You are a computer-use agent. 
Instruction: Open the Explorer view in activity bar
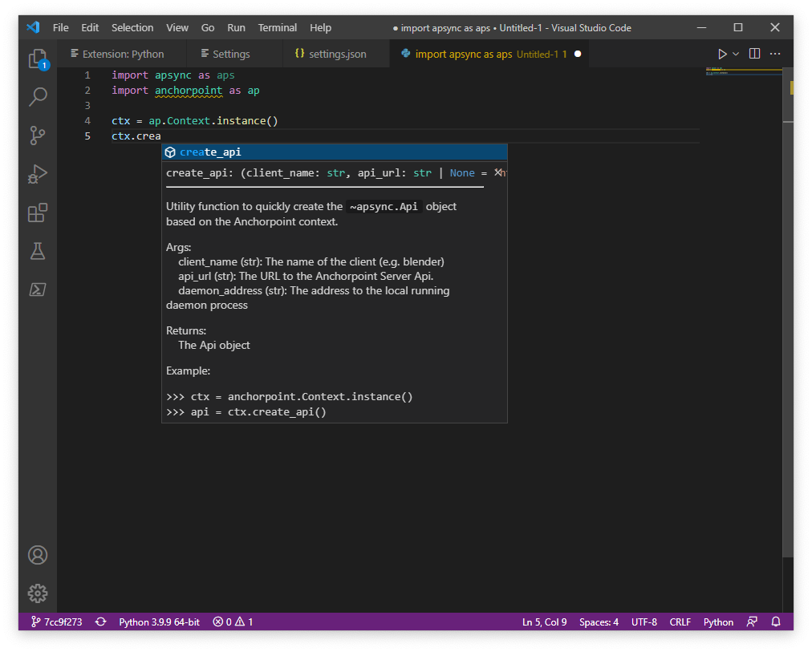tap(38, 59)
